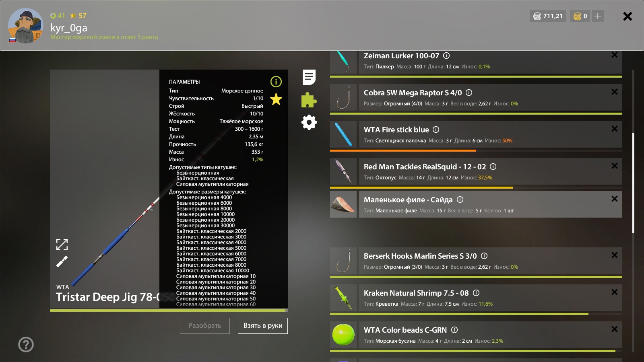Remove WTA Fire stick blue item
The width and height of the screenshot is (644, 362).
(615, 129)
